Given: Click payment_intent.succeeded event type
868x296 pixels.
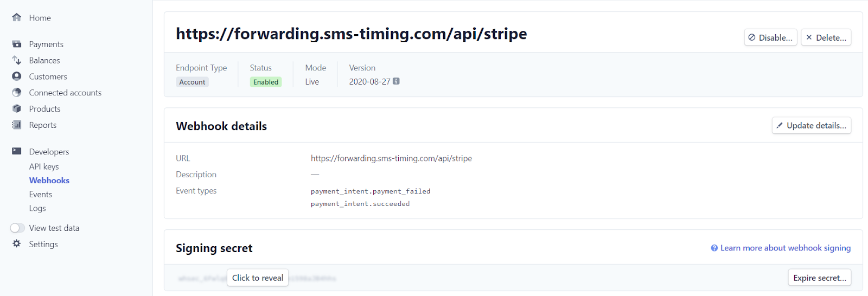Looking at the screenshot, I should [360, 204].
